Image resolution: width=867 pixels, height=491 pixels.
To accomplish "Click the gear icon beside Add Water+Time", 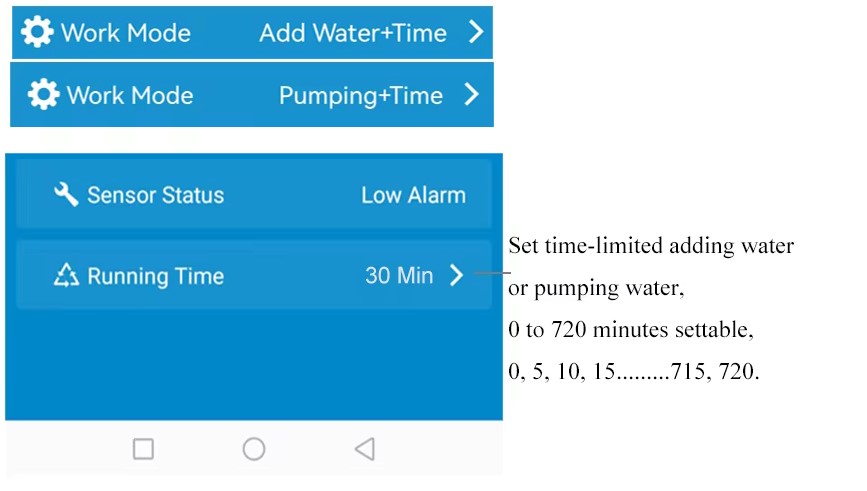I will point(37,32).
